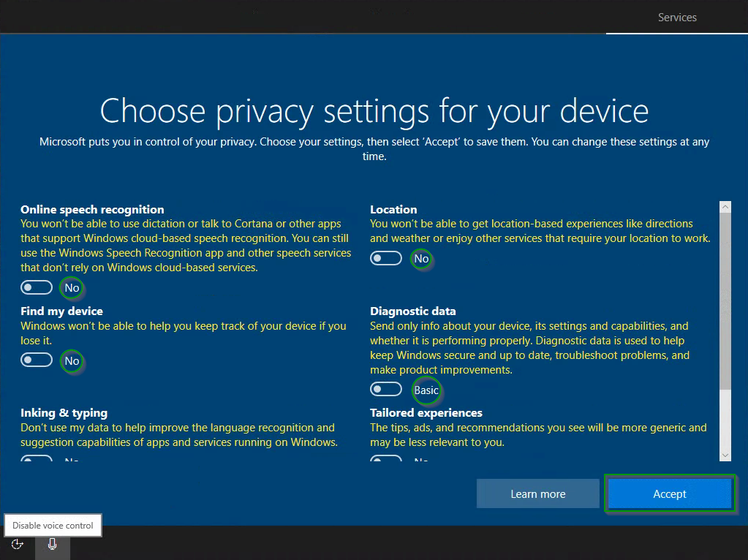This screenshot has height=560, width=748.
Task: Click the No label under Location
Action: (x=421, y=259)
